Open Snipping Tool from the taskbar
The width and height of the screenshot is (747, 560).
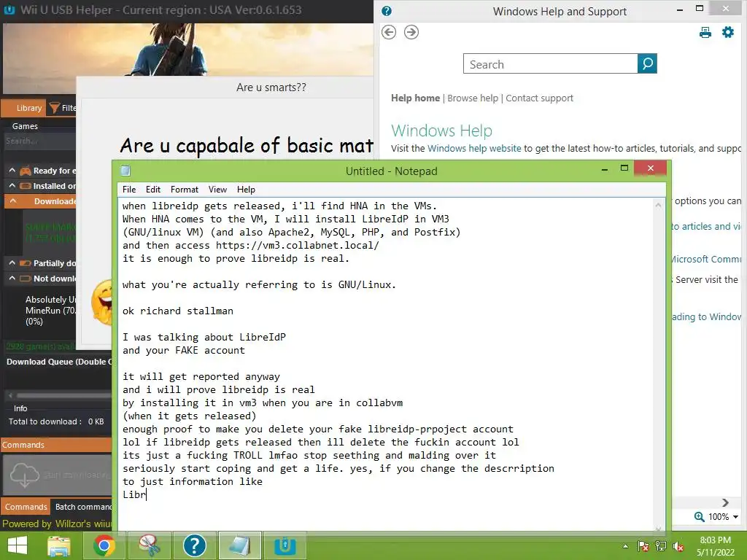(x=149, y=545)
